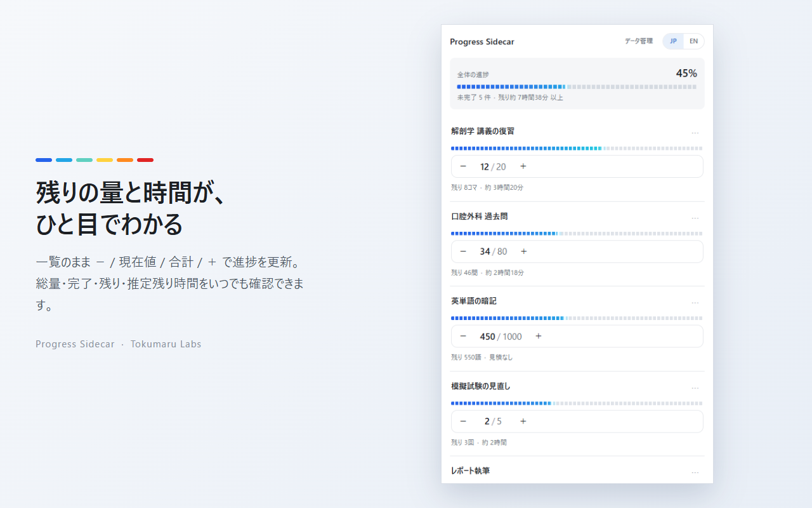812x508 pixels.
Task: Click the 残り 3回・約 2時間 text
Action: click(x=479, y=443)
